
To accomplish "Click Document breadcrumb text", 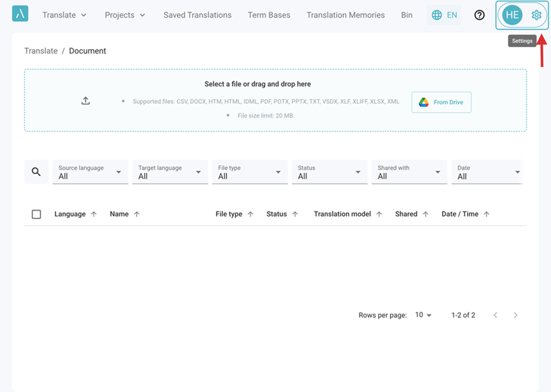I will click(x=88, y=51).
